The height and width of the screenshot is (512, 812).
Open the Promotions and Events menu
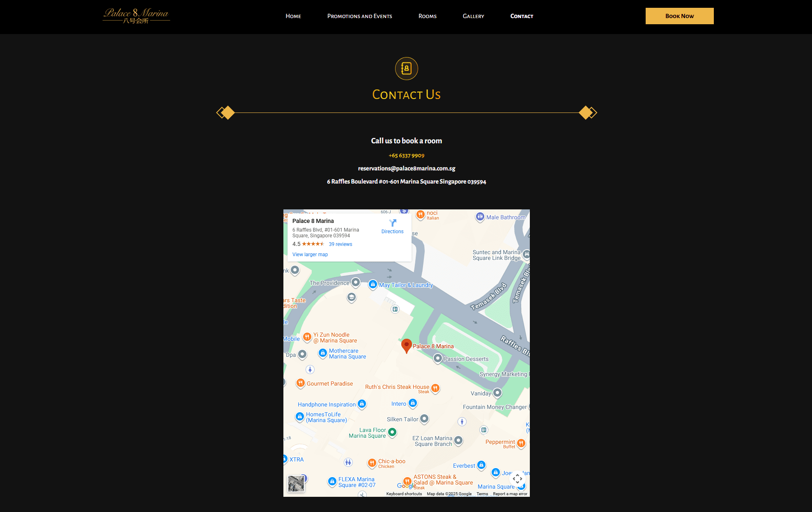pos(360,16)
